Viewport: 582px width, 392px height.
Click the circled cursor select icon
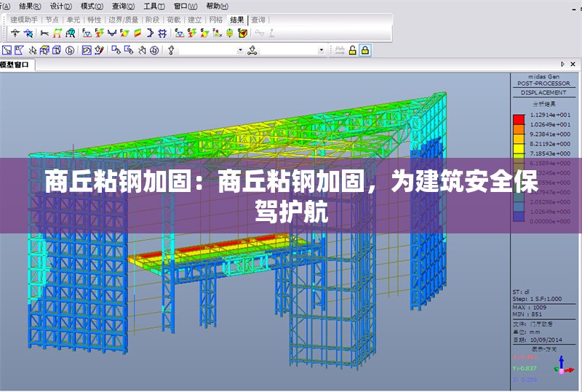(70, 50)
